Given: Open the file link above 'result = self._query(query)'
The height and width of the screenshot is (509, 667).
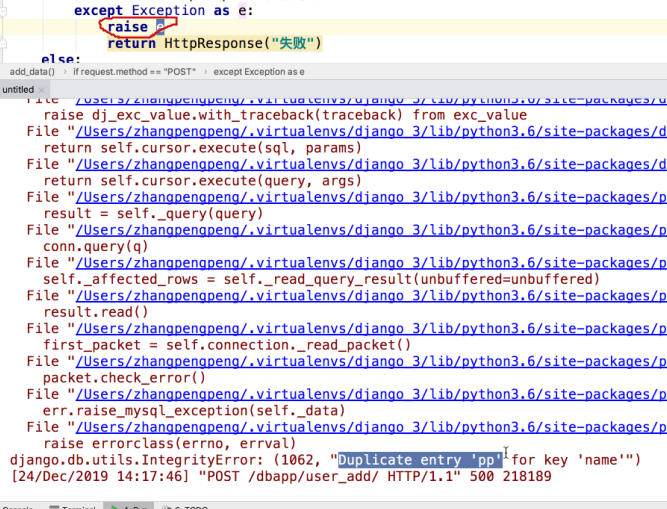Looking at the screenshot, I should tap(371, 197).
